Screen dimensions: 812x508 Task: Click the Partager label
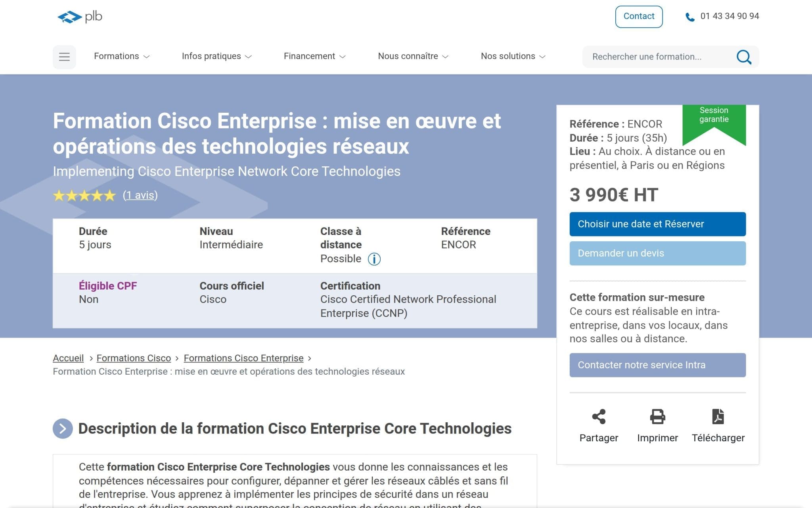point(599,438)
